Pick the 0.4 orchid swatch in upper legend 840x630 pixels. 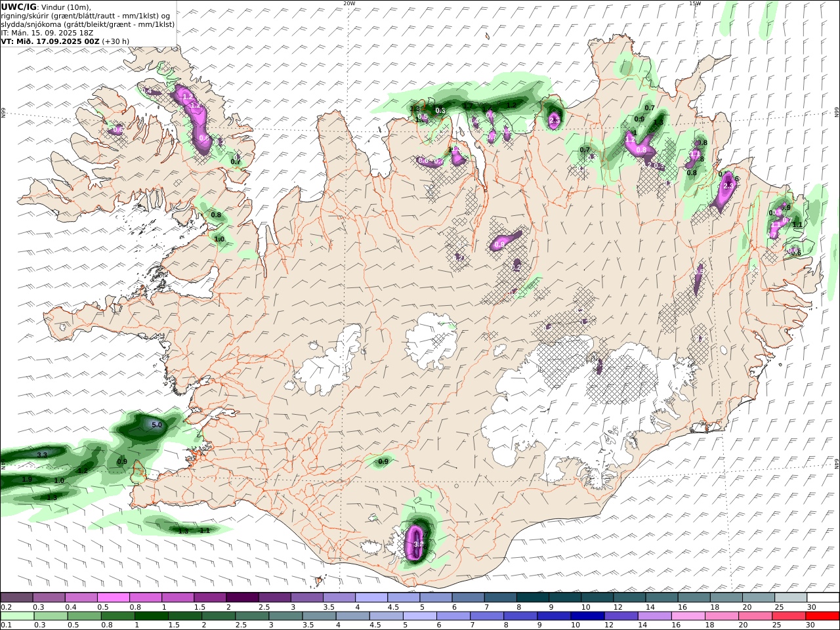pos(81,597)
